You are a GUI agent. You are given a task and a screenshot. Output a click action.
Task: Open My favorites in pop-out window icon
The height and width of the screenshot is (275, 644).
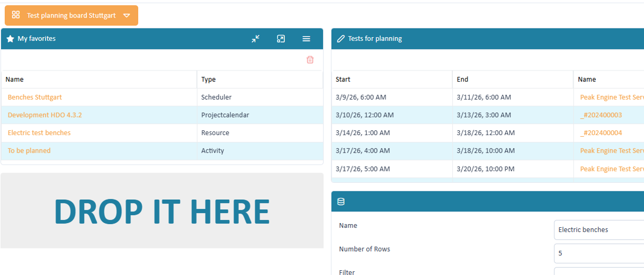tap(281, 39)
